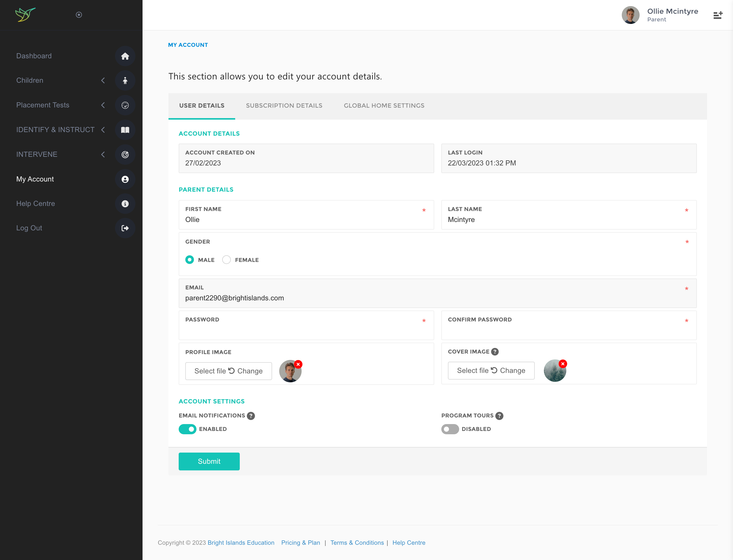Open the Terms & Conditions footer link
This screenshot has width=733, height=560.
[357, 543]
